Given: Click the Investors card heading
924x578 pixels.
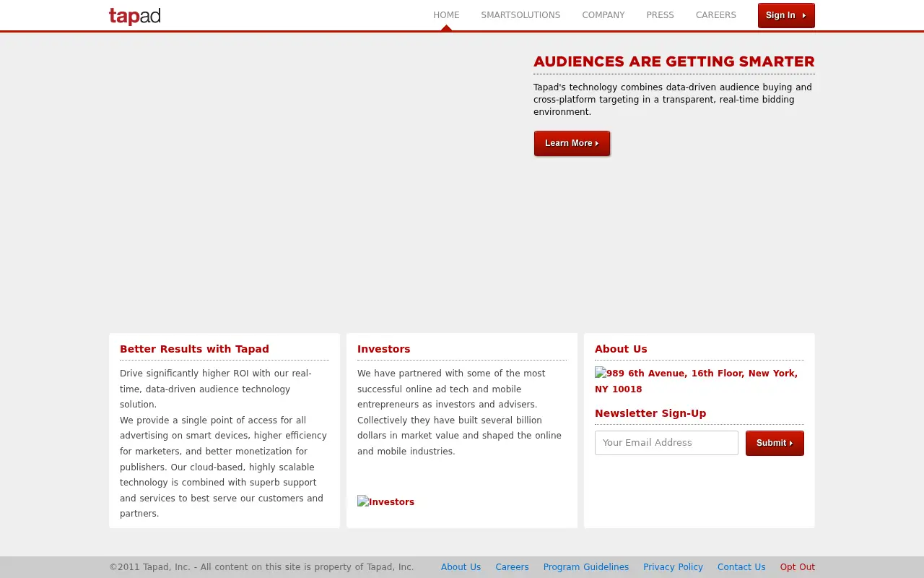Looking at the screenshot, I should (x=383, y=349).
